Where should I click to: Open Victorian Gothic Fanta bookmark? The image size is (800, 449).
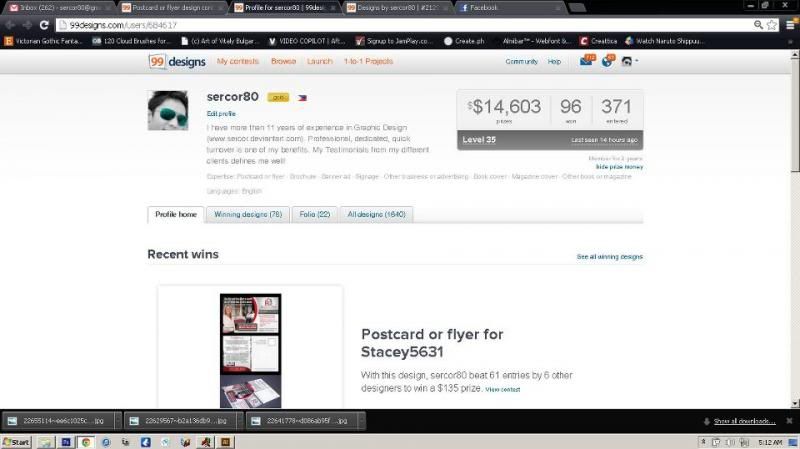coord(44,41)
